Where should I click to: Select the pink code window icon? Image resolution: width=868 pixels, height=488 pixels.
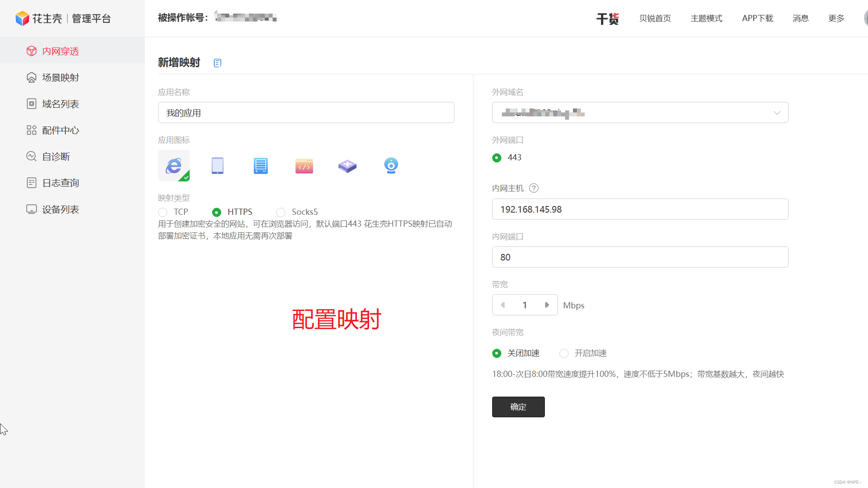pyautogui.click(x=304, y=166)
